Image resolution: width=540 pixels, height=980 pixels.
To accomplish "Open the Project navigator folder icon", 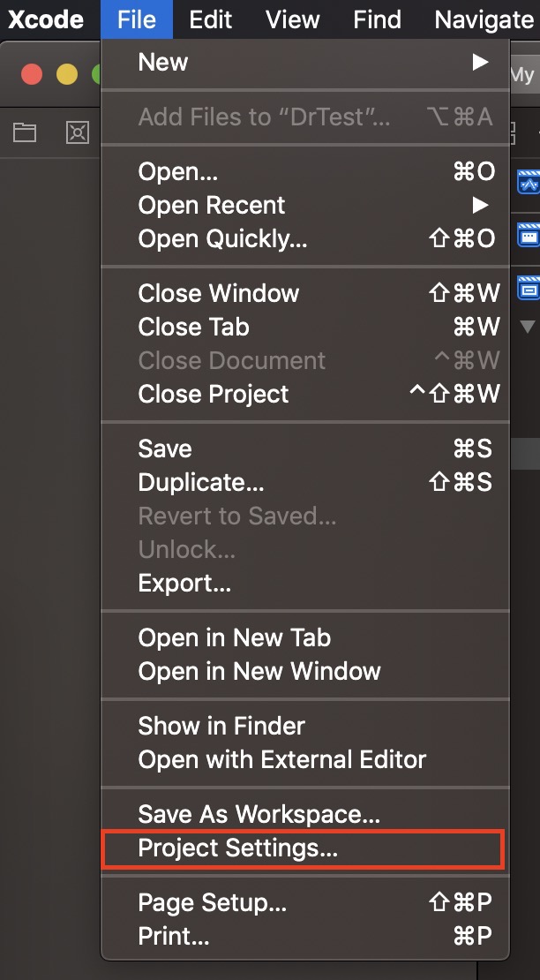I will tap(25, 132).
